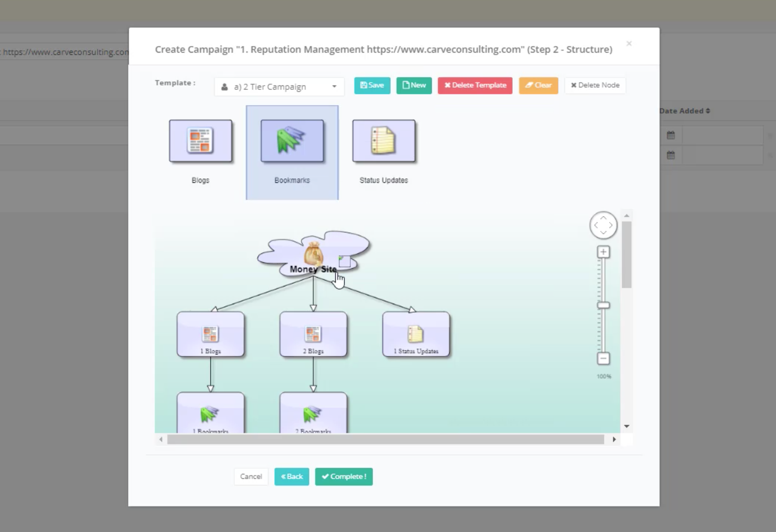
Task: Click the vertical scrollbar down arrow
Action: tap(627, 426)
